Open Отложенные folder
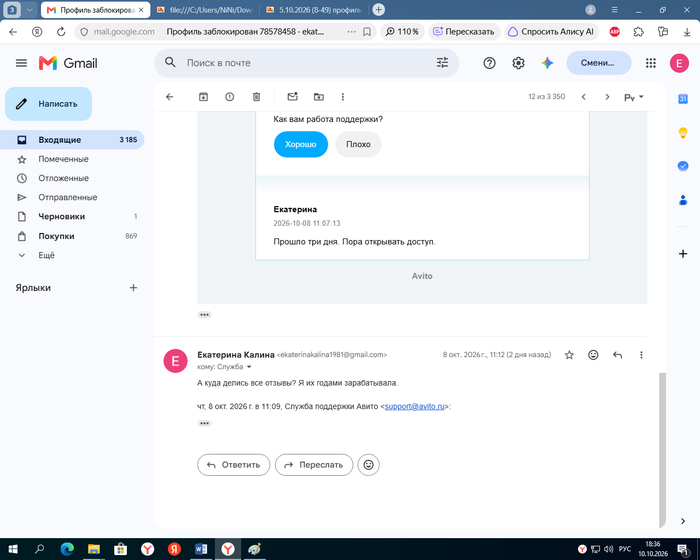This screenshot has width=700, height=560. (x=72, y=178)
